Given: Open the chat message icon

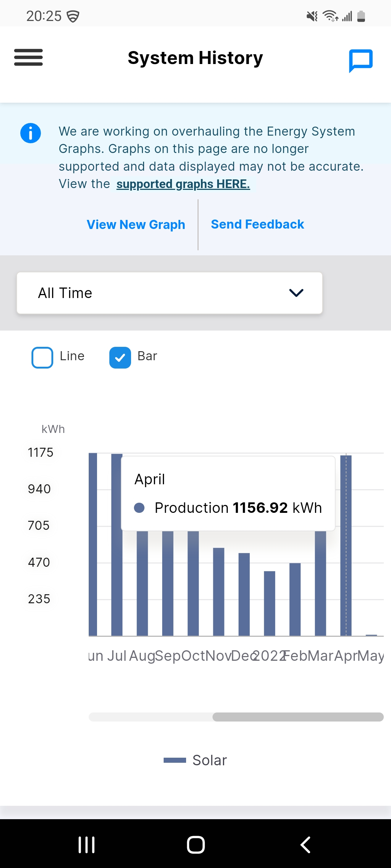Looking at the screenshot, I should [361, 60].
